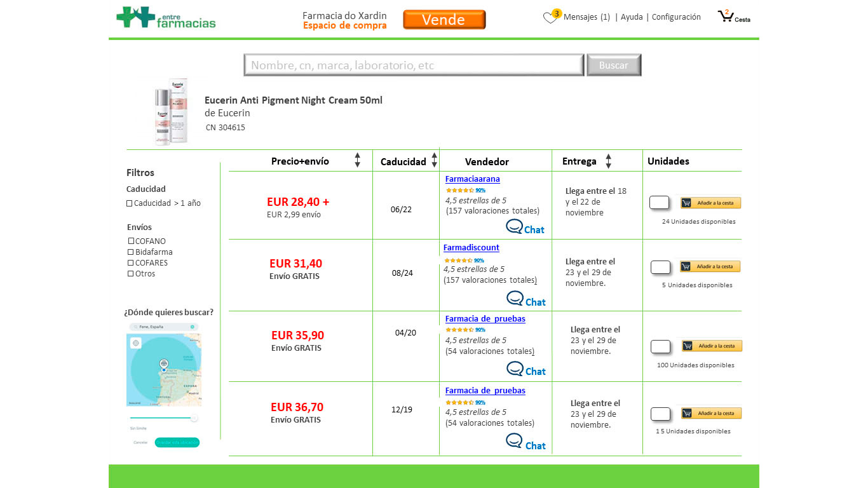Viewport: 868px width, 488px height.
Task: Open Configuración in the top bar
Action: [x=676, y=17]
